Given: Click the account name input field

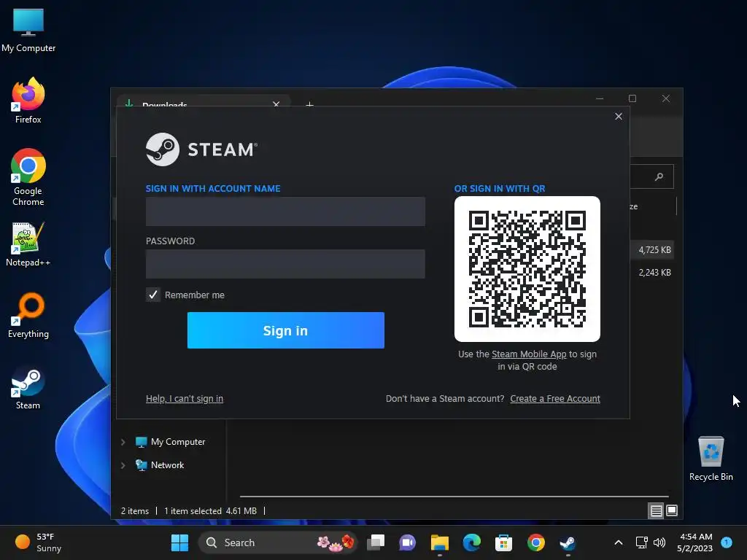Looking at the screenshot, I should [285, 211].
